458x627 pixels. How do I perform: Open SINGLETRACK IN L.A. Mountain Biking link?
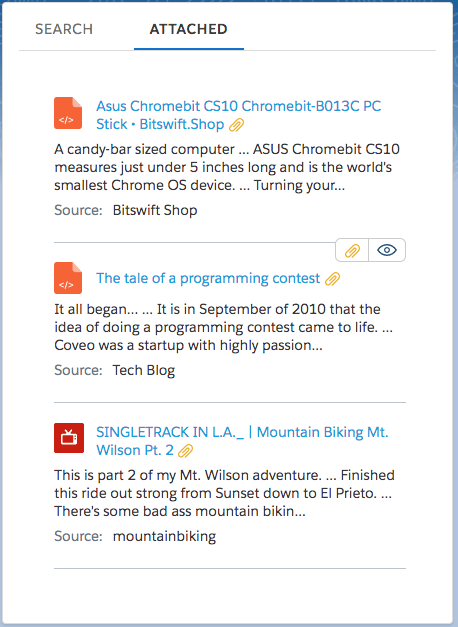click(242, 441)
